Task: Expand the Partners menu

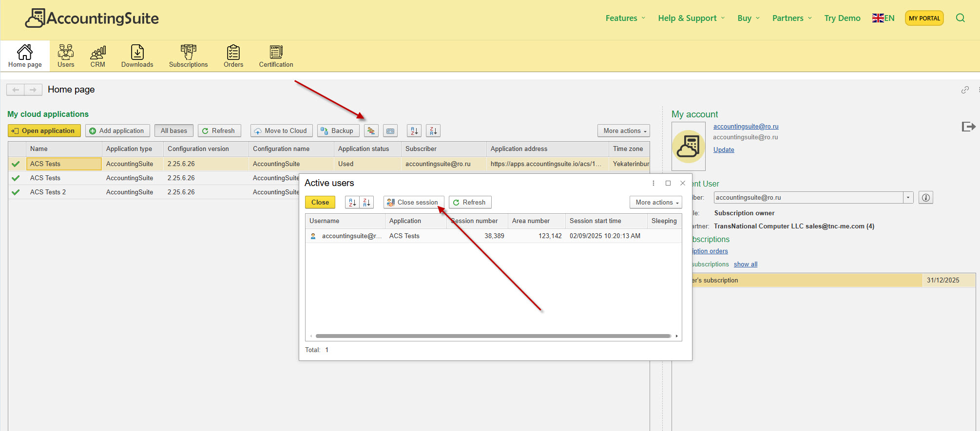Action: tap(792, 18)
